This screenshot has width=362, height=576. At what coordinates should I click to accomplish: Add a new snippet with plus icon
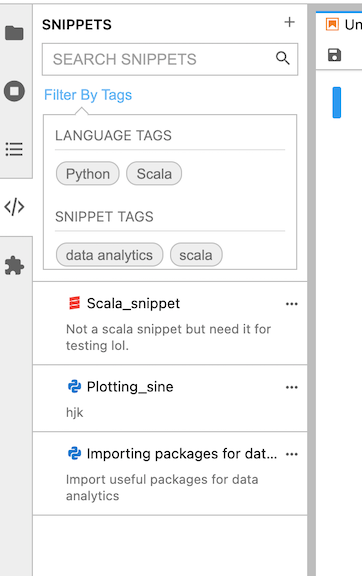(x=290, y=22)
